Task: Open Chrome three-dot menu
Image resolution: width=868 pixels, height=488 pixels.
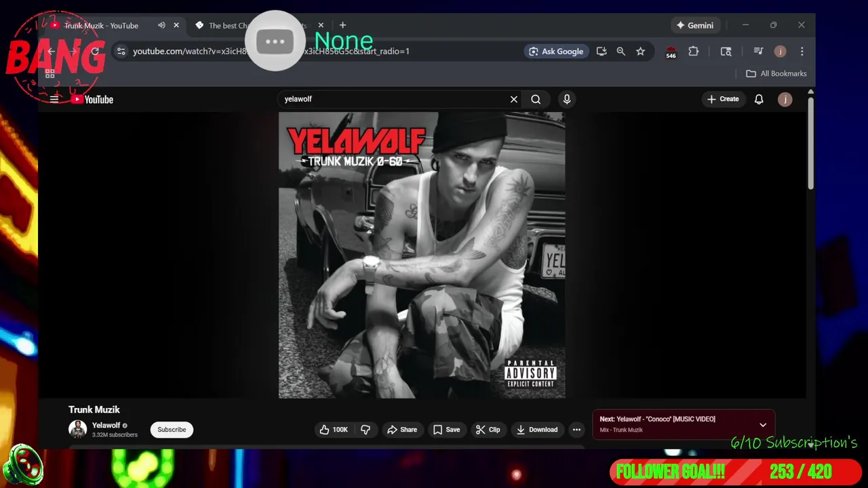Action: (x=802, y=52)
